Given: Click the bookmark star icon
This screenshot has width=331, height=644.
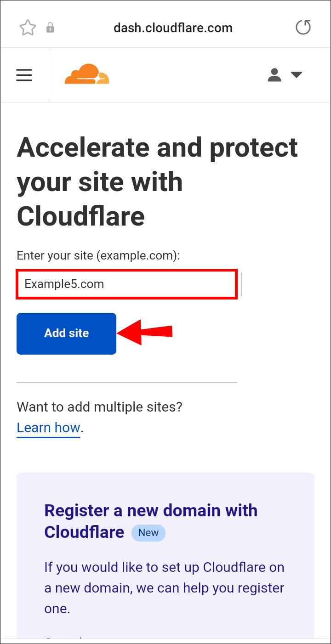Looking at the screenshot, I should coord(28,28).
